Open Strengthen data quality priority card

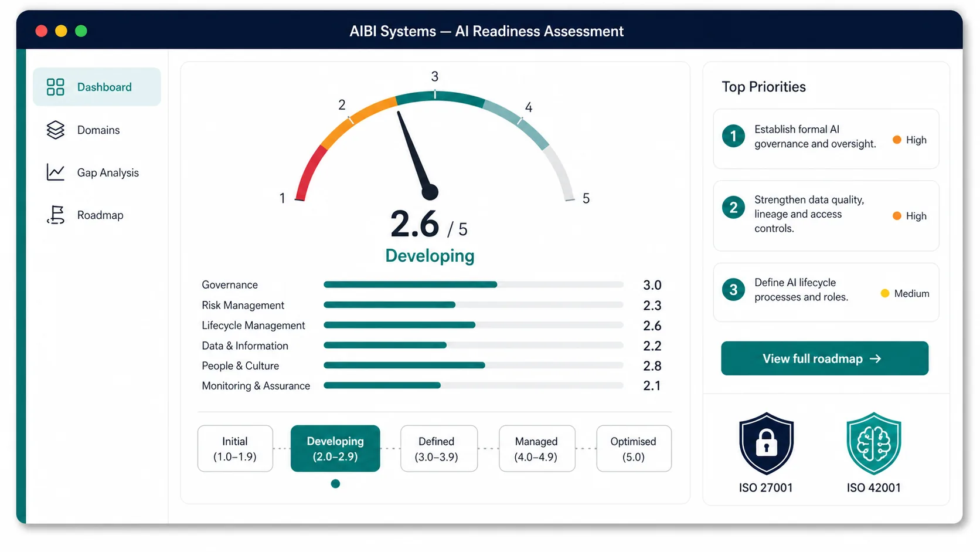[x=826, y=215]
